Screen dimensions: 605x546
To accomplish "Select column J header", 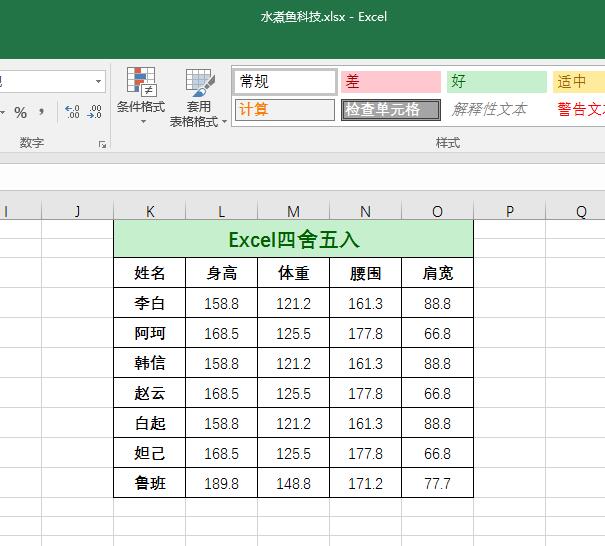I will tap(78, 211).
